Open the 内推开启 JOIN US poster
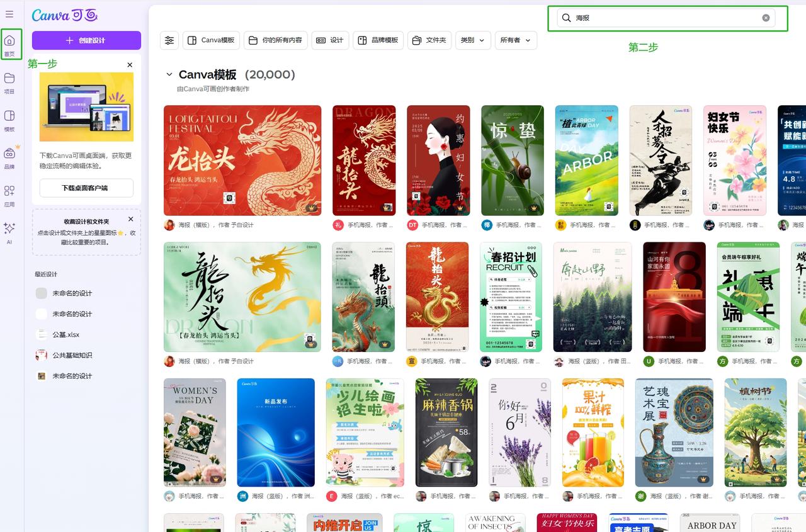The height and width of the screenshot is (532, 806). [344, 523]
